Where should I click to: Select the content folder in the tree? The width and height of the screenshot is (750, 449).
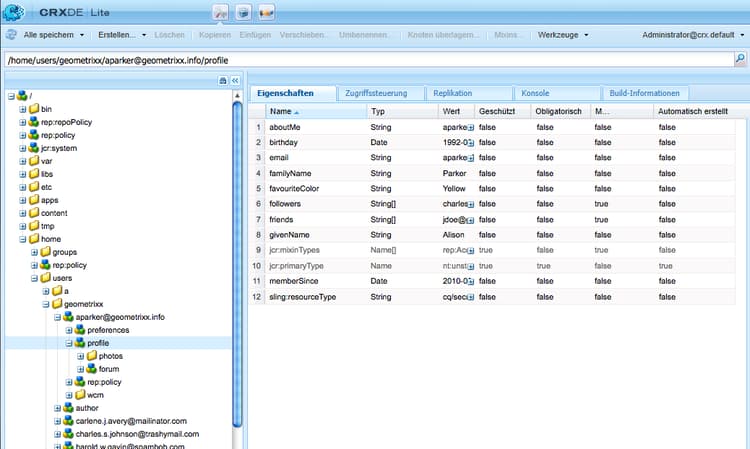pos(54,212)
